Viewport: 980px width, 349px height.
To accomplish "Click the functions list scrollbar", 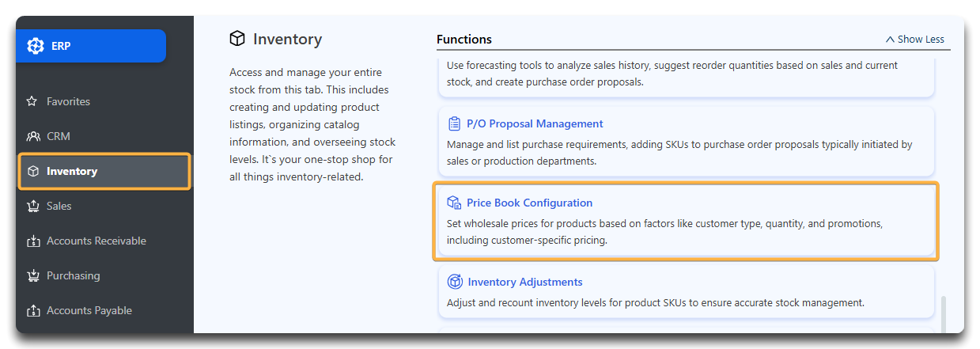I will point(944,315).
